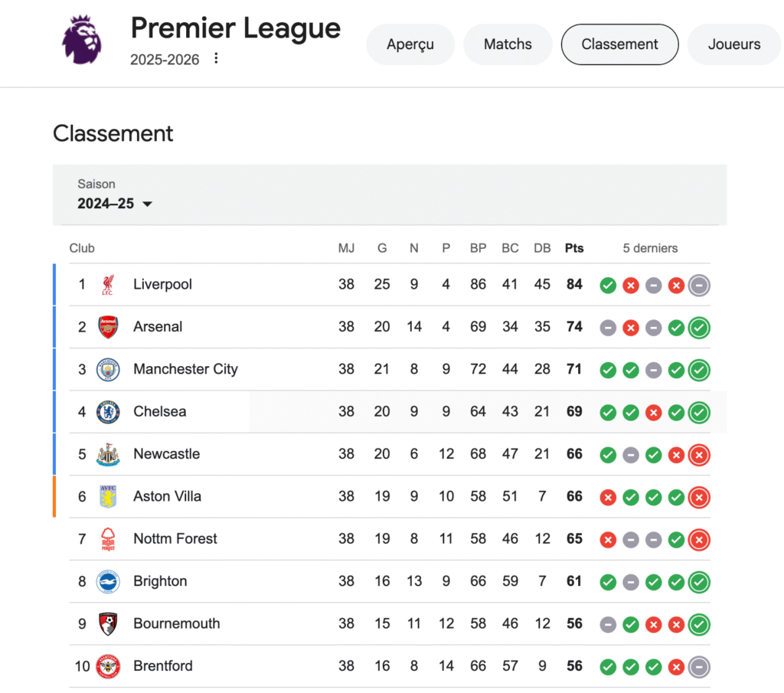Click the Premier League lion logo
The width and height of the screenshot is (784, 693).
82,40
